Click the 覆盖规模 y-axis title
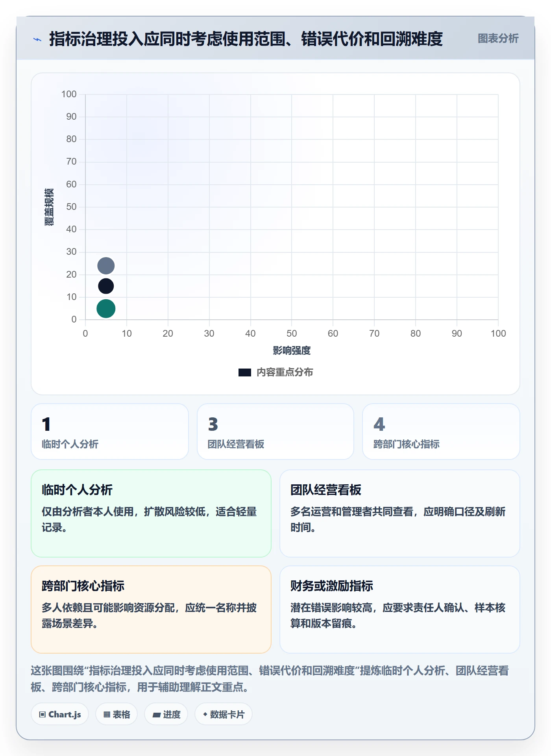 [49, 207]
